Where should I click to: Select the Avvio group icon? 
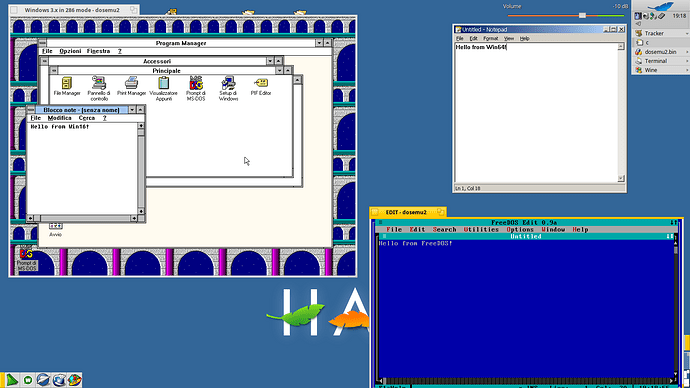pyautogui.click(x=55, y=229)
